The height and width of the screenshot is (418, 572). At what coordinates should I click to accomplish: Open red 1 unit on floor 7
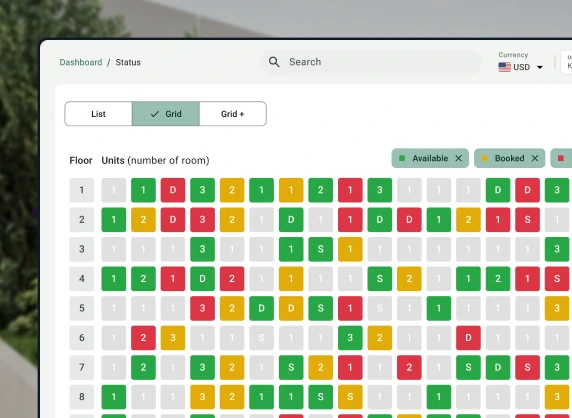(x=350, y=367)
